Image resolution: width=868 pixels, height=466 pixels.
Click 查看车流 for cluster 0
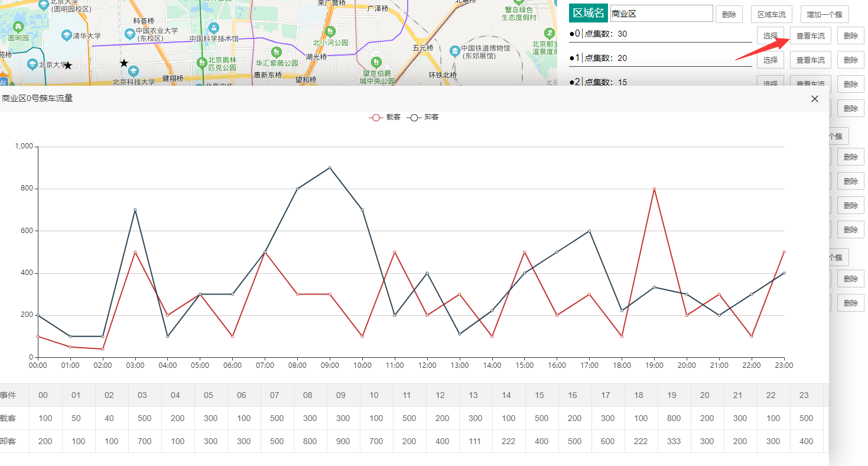810,35
